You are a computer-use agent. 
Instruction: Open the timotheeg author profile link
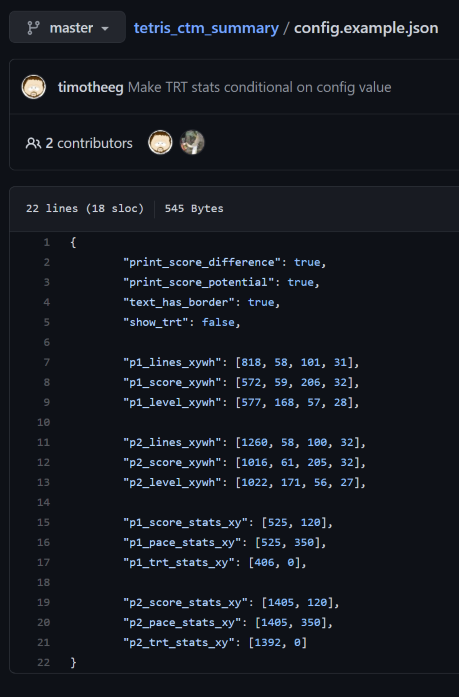(x=90, y=87)
